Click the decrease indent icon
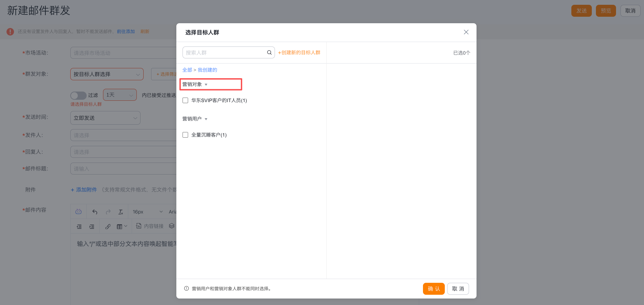Image resolution: width=644 pixels, height=305 pixels. pos(79,226)
